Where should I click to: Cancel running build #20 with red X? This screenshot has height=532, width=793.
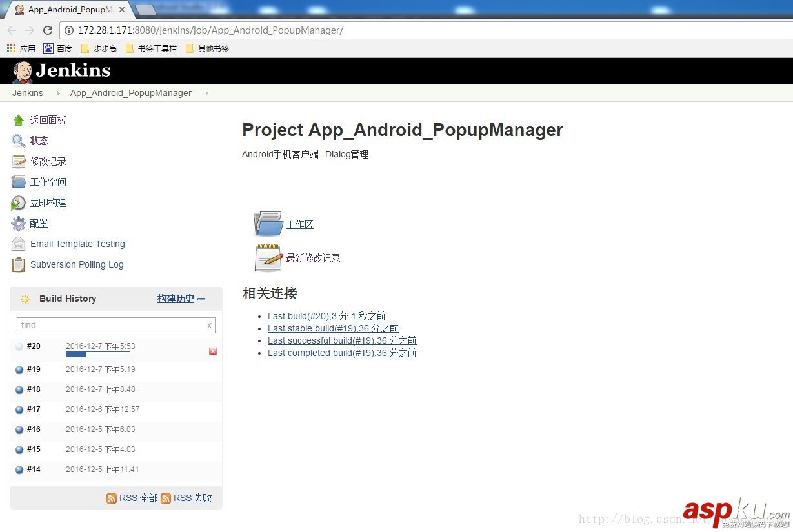213,351
